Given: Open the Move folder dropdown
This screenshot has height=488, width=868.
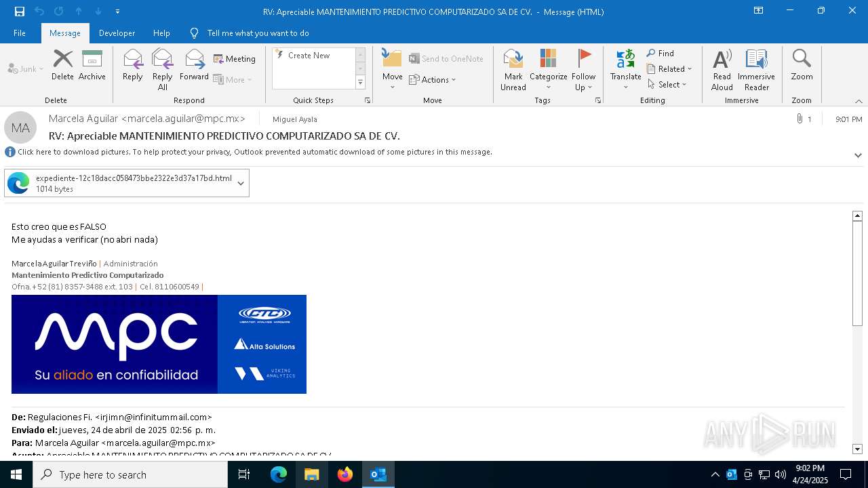Looking at the screenshot, I should tap(392, 70).
